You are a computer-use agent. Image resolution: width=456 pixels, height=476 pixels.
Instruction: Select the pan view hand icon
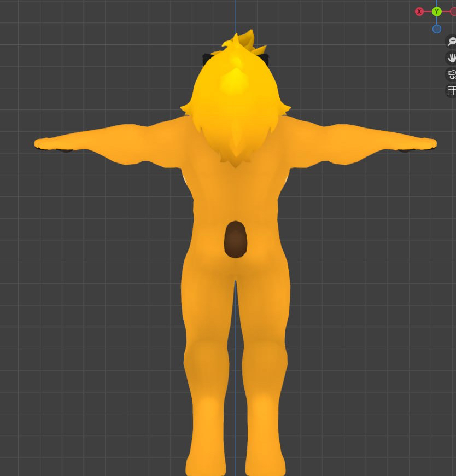[452, 58]
